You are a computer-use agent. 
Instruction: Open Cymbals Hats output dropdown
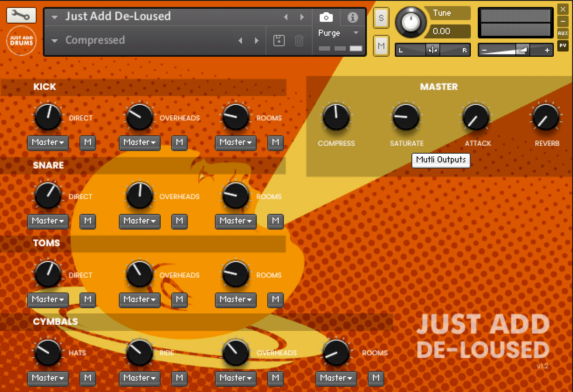[x=48, y=378]
